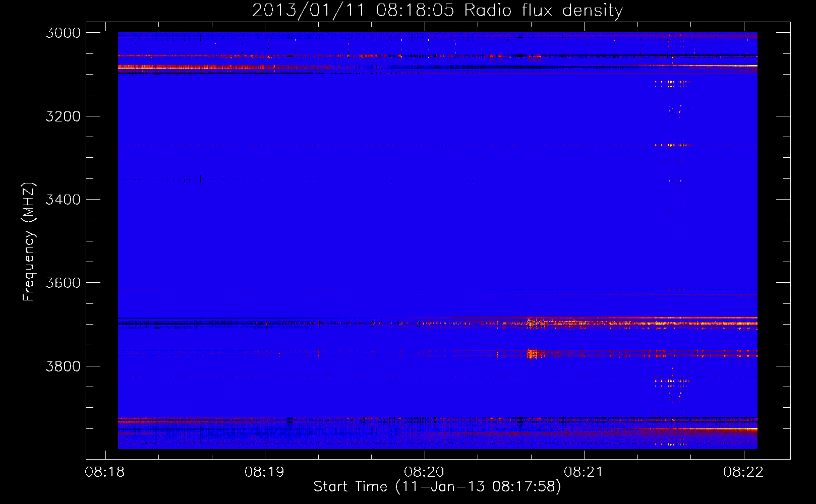The width and height of the screenshot is (816, 504).
Task: Click the 08:19 time axis label
Action: point(264,472)
